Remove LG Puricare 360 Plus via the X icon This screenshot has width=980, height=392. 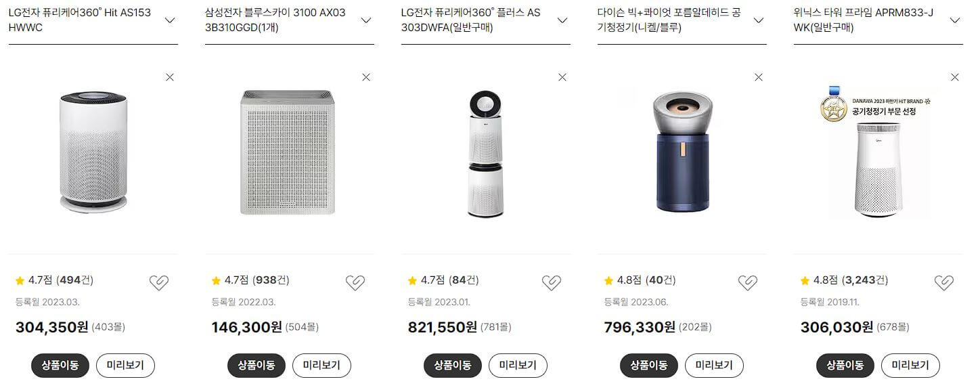pyautogui.click(x=562, y=77)
